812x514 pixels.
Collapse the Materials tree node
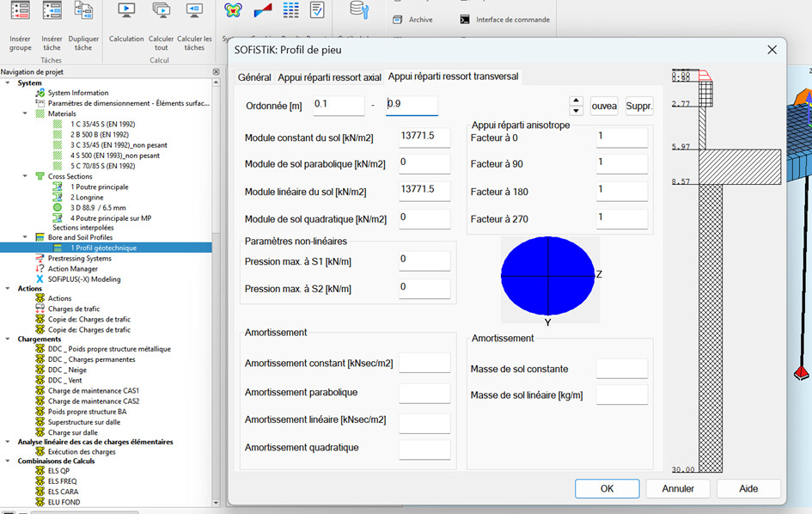25,113
